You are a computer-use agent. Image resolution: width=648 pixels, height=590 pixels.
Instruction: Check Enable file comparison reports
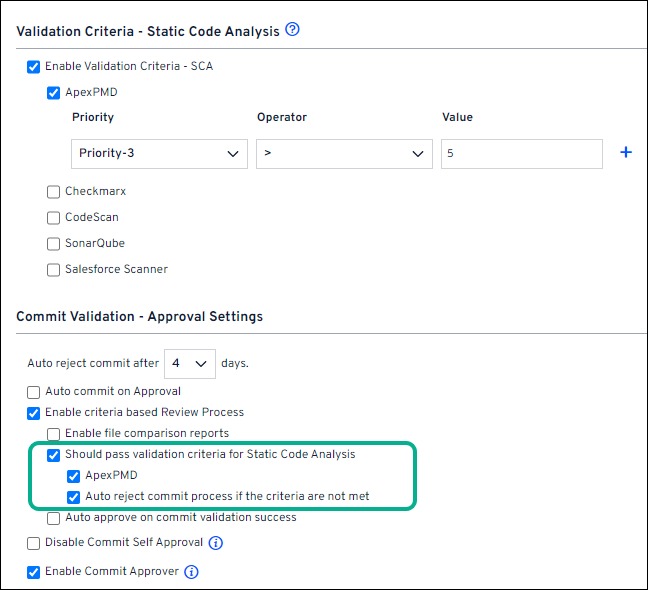tap(54, 433)
